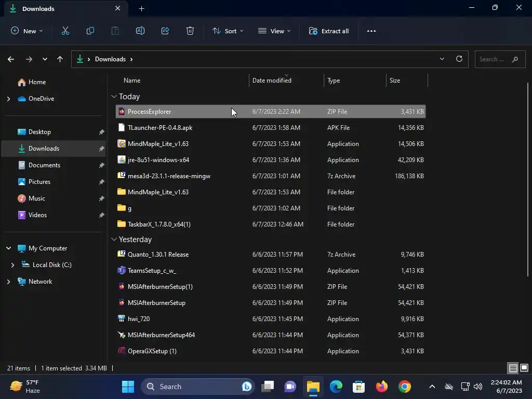Sort by the Size column header
Viewport: 532px width, 399px height.
(x=395, y=81)
